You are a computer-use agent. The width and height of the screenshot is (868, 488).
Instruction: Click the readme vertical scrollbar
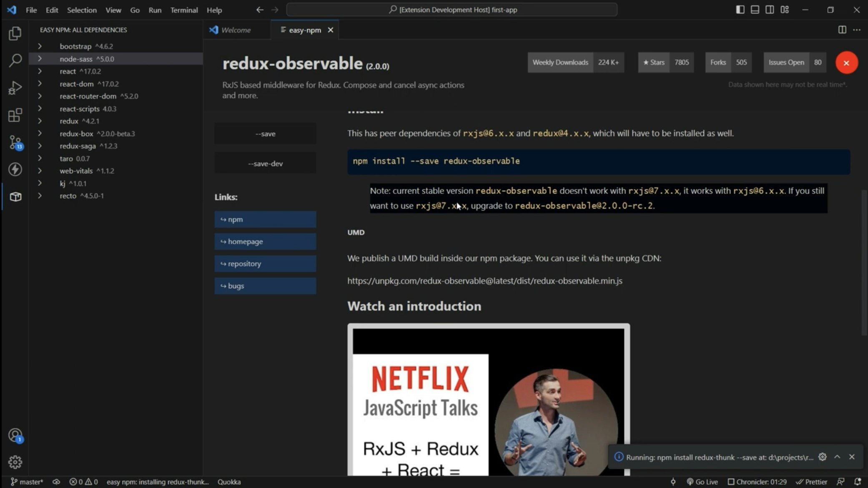tap(864, 262)
